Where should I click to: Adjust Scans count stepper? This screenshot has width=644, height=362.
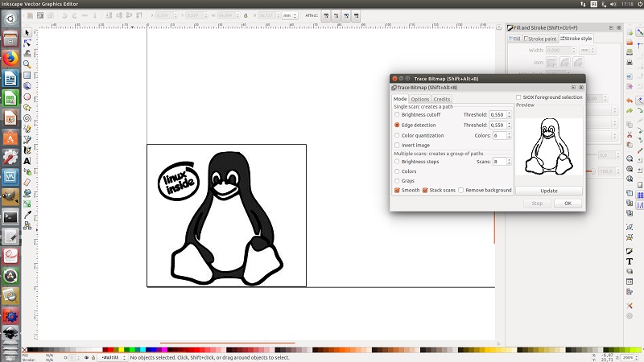click(x=509, y=162)
